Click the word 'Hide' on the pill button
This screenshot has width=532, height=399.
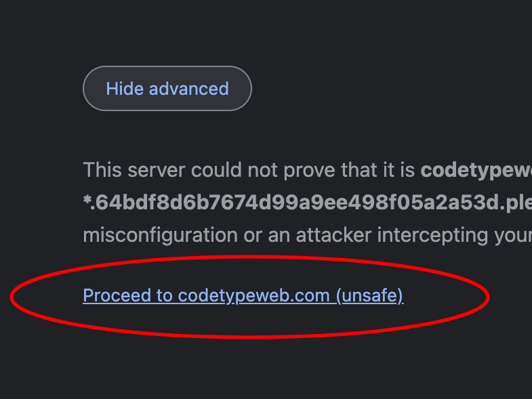[x=125, y=89]
